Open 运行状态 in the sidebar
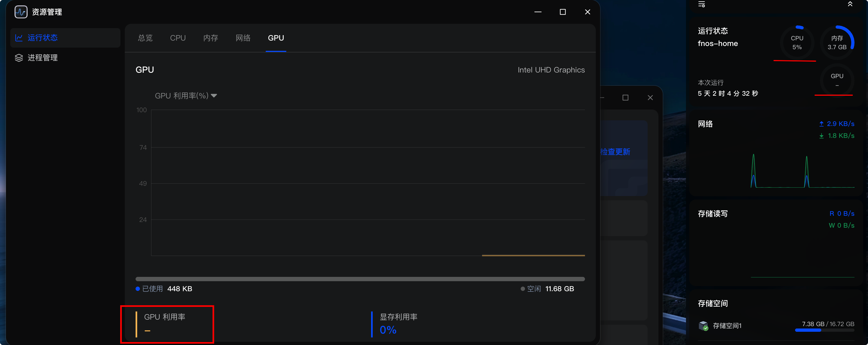 tap(65, 38)
